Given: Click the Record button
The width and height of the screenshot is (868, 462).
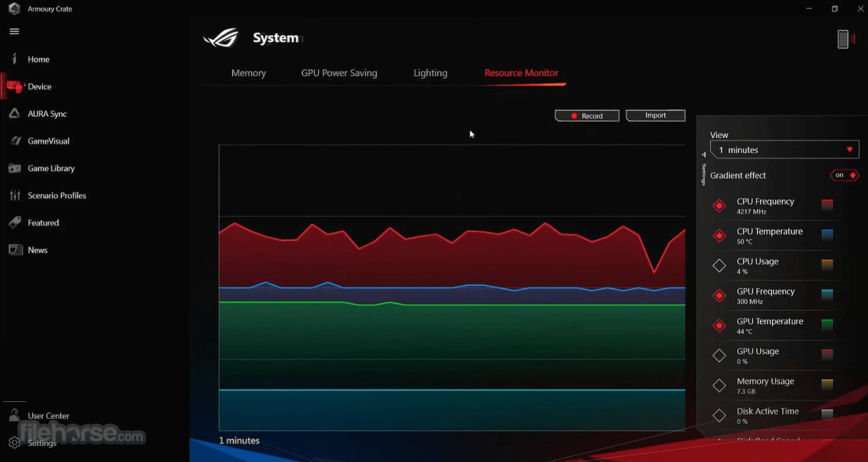Looking at the screenshot, I should pyautogui.click(x=587, y=116).
